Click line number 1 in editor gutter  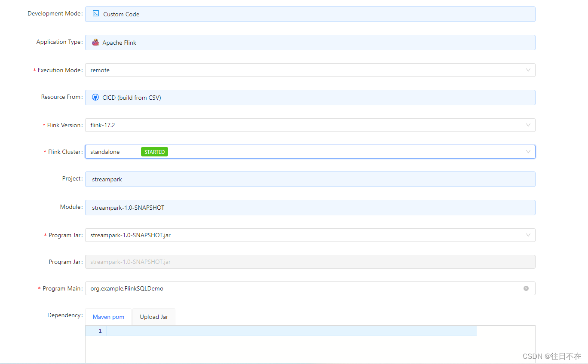[100, 331]
